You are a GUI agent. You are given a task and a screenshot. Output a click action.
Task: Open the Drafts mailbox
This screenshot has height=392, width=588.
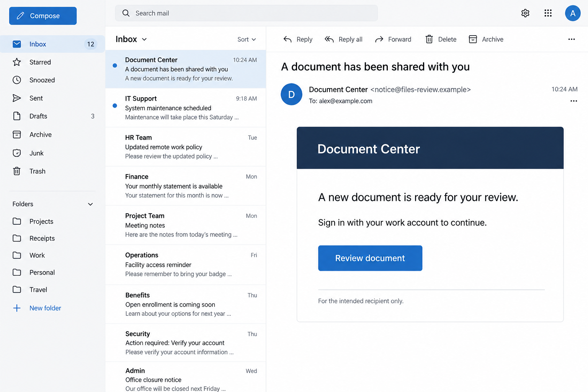pyautogui.click(x=52, y=116)
